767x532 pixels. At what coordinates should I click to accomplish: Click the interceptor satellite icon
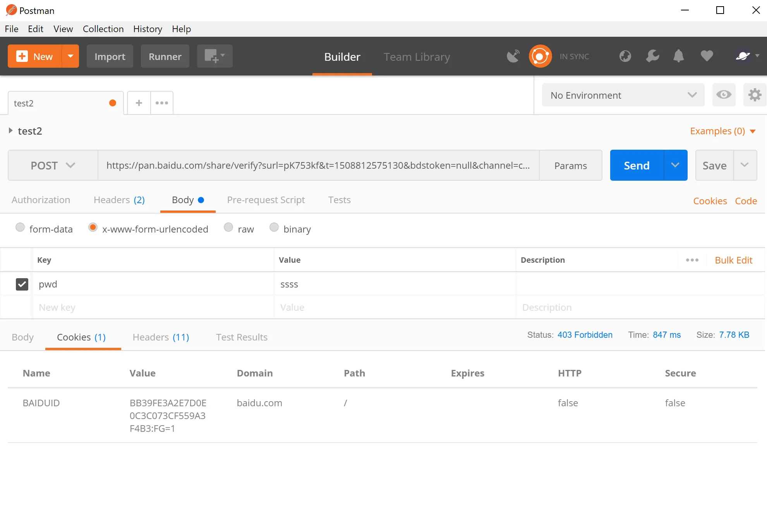pyautogui.click(x=513, y=56)
